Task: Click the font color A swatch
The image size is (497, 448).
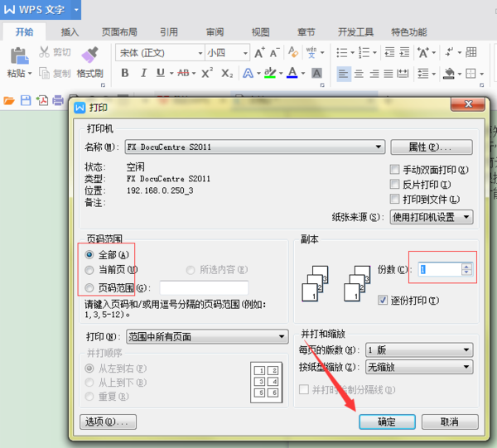Action: point(292,73)
